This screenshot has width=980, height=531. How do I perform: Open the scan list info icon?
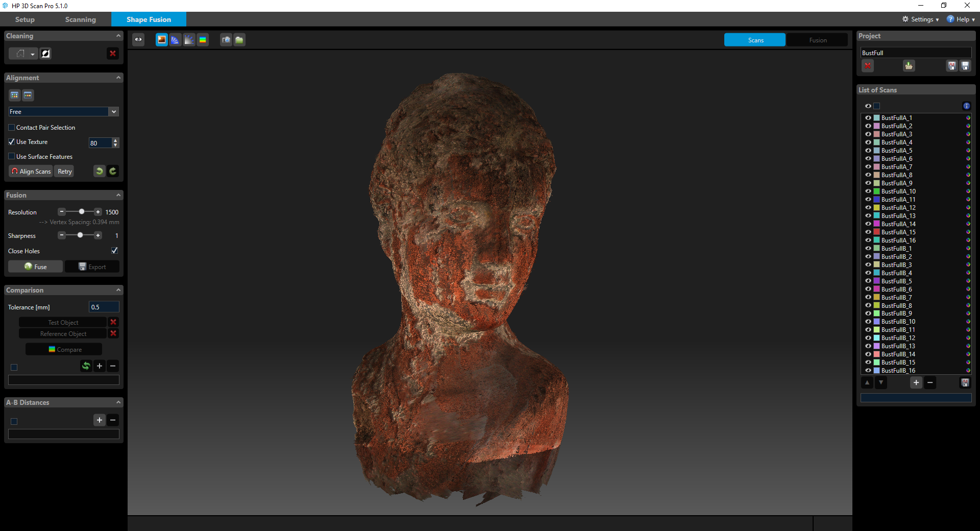[967, 106]
